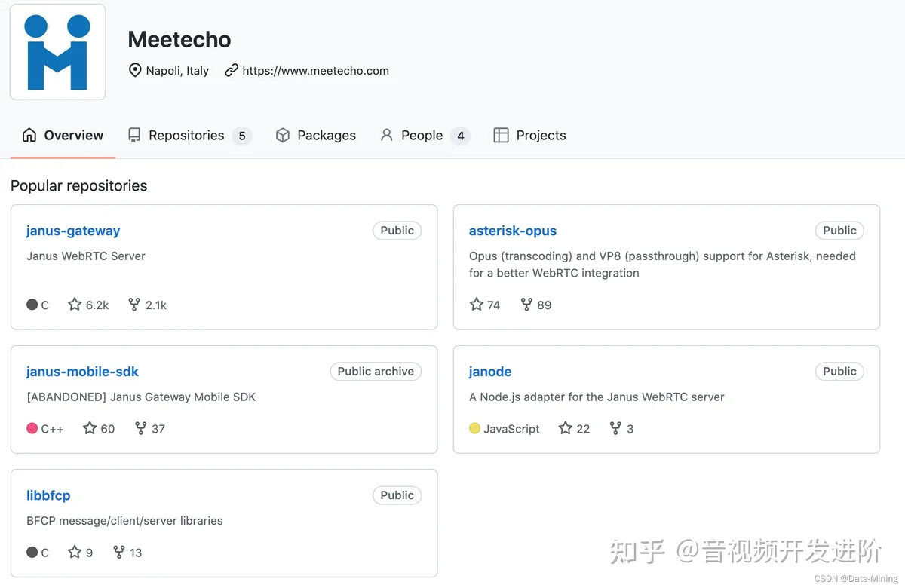Click the Public badge on libbfcp card
Image resolution: width=905 pixels, height=588 pixels.
(397, 495)
